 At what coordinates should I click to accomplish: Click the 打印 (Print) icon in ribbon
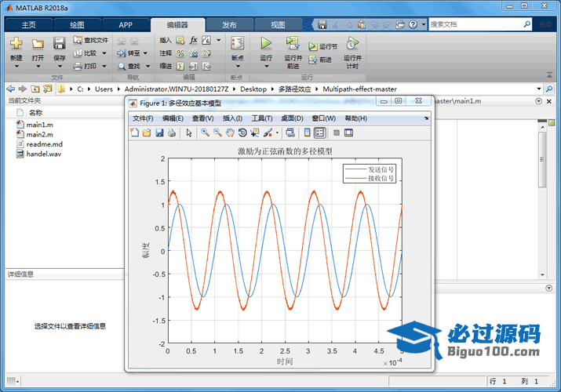[x=78, y=66]
